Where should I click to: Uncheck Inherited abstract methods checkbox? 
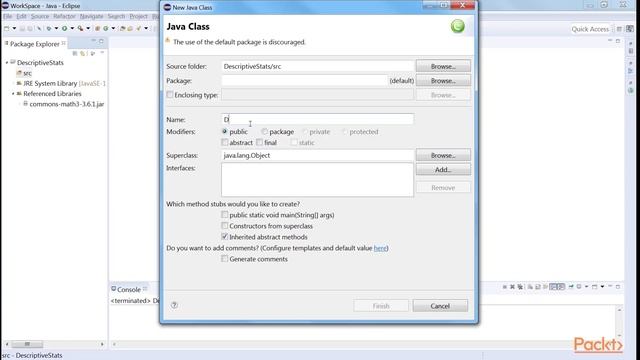click(x=224, y=236)
